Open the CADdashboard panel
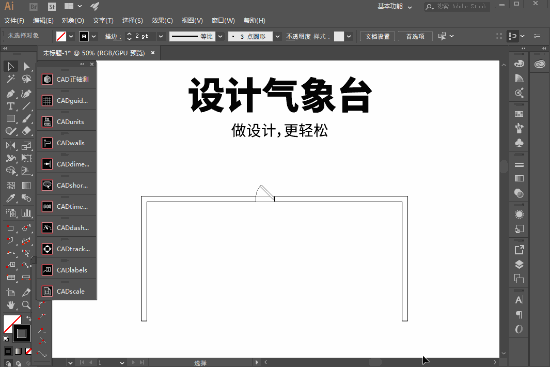The height and width of the screenshot is (367, 550). (x=67, y=228)
